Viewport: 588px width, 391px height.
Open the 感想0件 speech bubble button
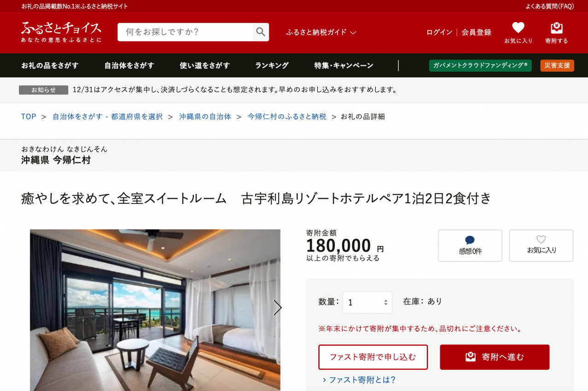[470, 246]
